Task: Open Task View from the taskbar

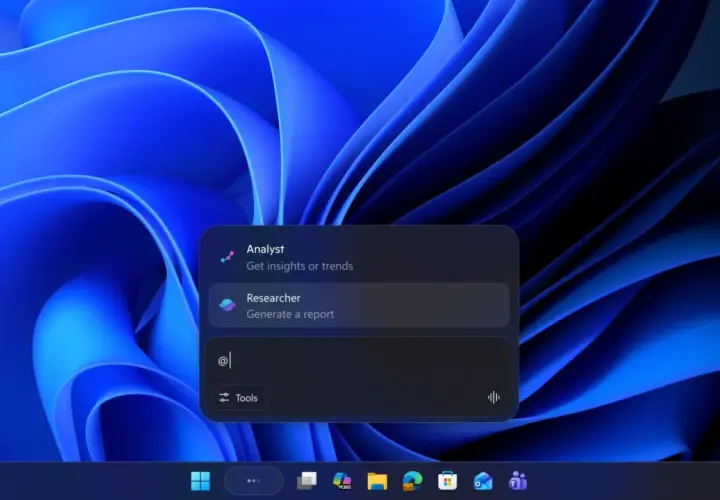Action: pyautogui.click(x=306, y=481)
